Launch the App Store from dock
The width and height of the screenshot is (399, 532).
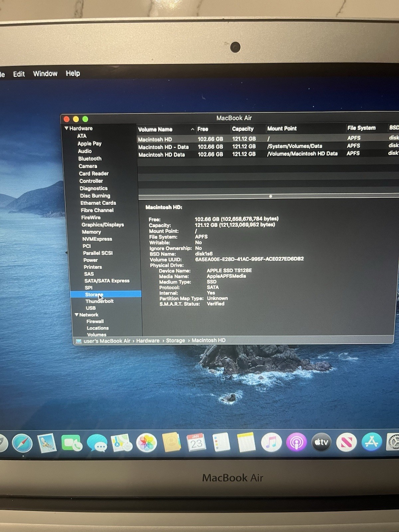click(x=371, y=442)
